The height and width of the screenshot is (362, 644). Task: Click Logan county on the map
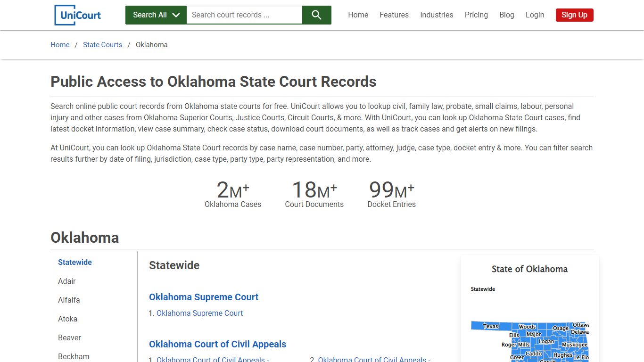[546, 342]
